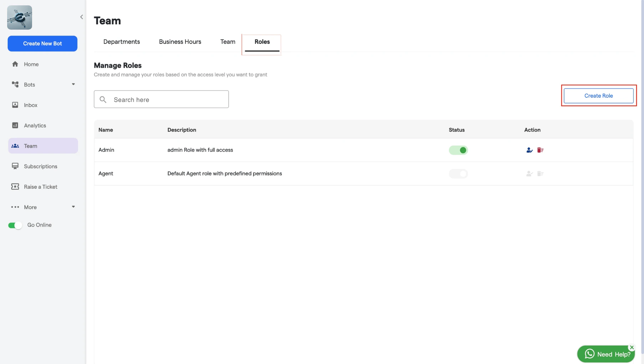This screenshot has width=644, height=364.
Task: Delete the Admin role trash icon
Action: coord(540,150)
